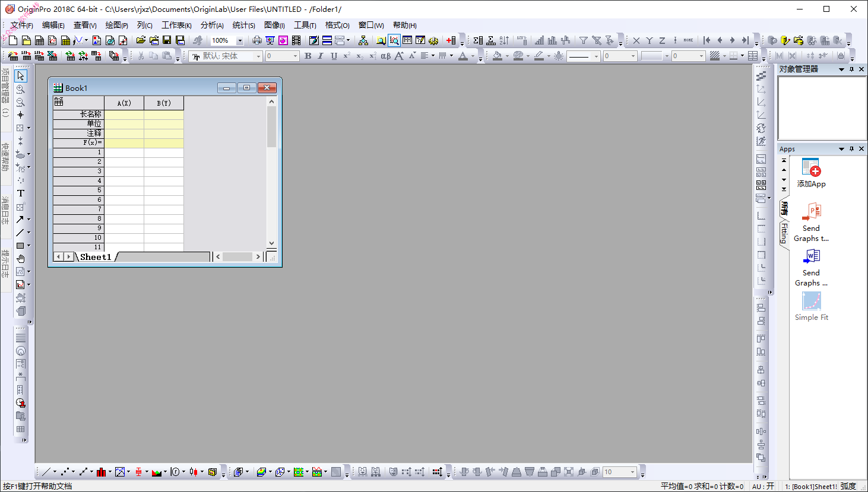Click the Line plot icon at bottom
The width and height of the screenshot is (868, 492).
coord(46,472)
